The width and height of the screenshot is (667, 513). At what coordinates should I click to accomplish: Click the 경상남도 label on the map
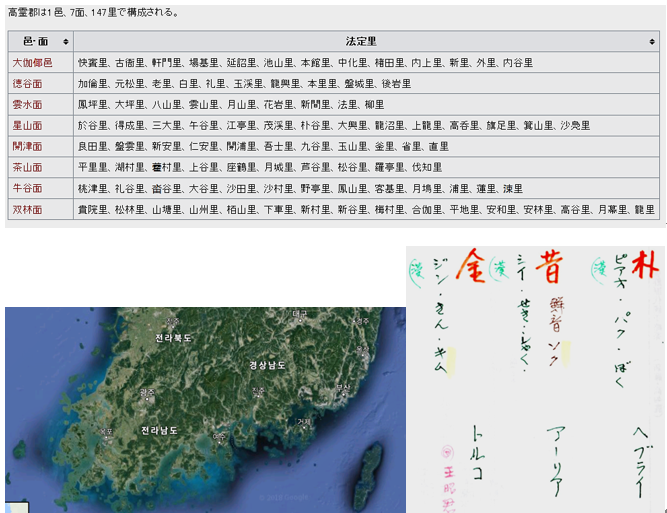(267, 365)
